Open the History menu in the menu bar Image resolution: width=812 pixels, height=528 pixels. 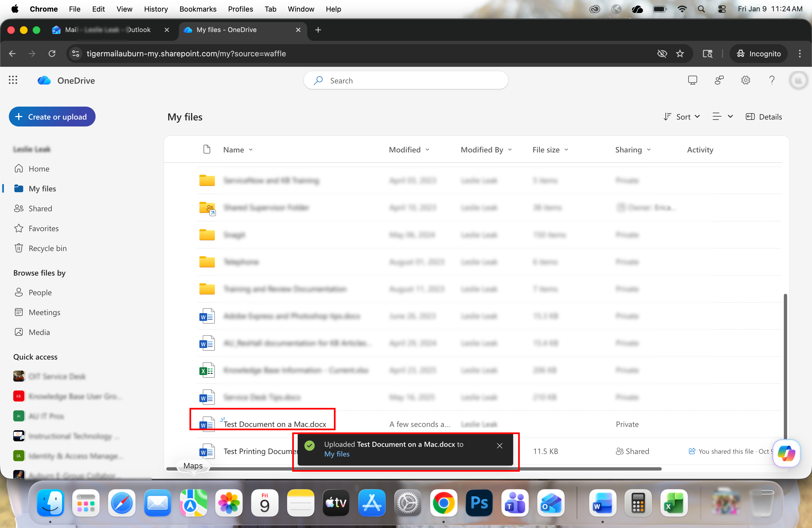click(x=156, y=9)
